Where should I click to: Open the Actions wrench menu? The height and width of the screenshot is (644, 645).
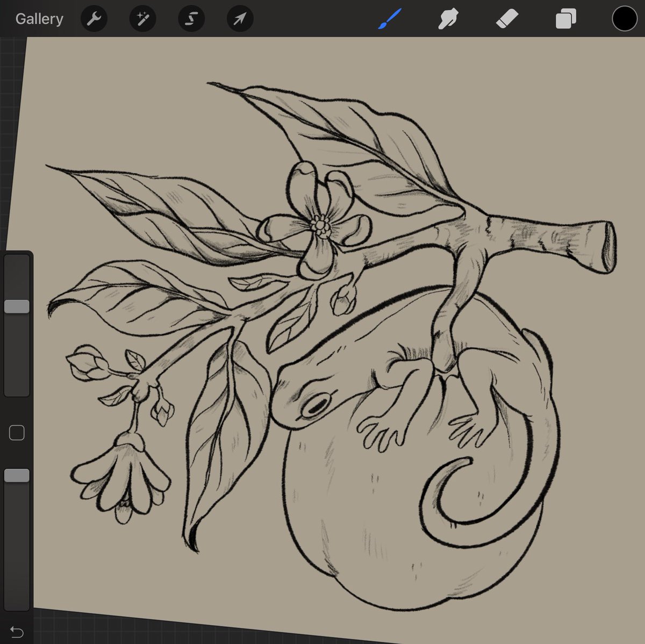point(94,19)
